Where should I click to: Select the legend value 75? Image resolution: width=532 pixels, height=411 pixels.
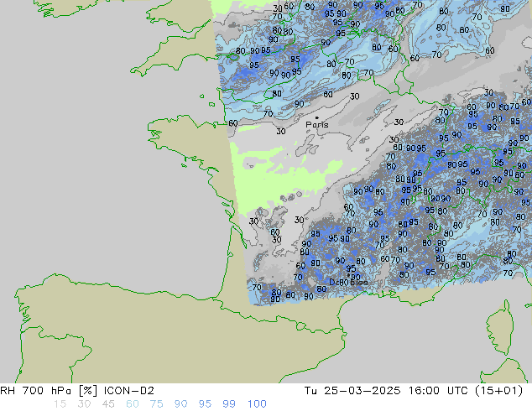click(x=156, y=404)
